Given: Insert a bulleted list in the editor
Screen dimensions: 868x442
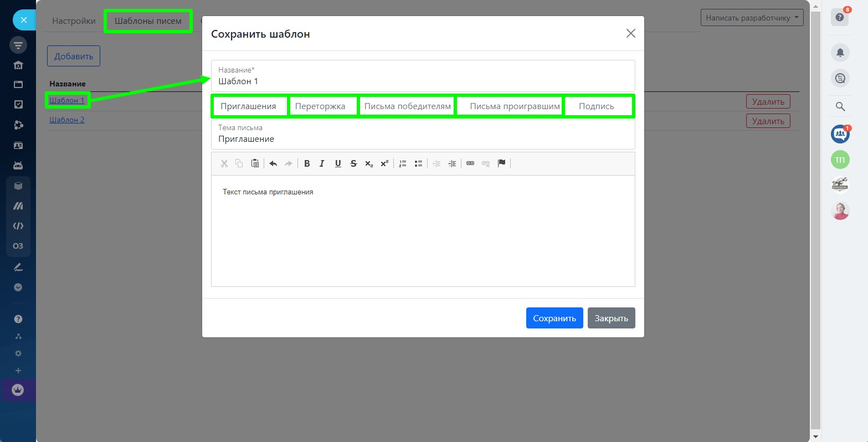Looking at the screenshot, I should pos(418,163).
